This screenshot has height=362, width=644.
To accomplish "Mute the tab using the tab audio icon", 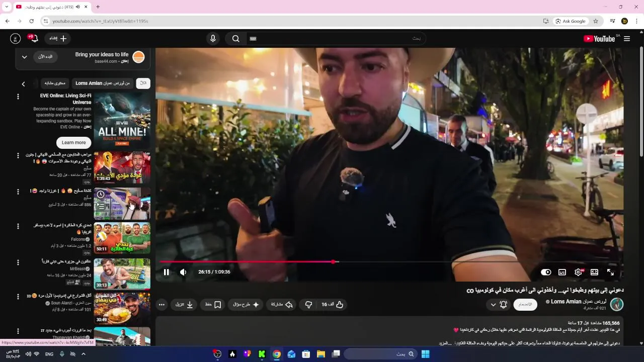I will point(77,7).
